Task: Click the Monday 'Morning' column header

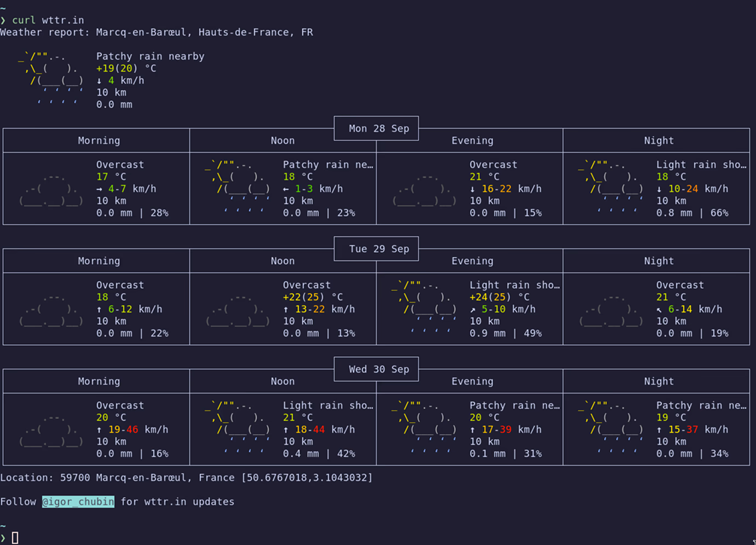Action: (x=99, y=141)
